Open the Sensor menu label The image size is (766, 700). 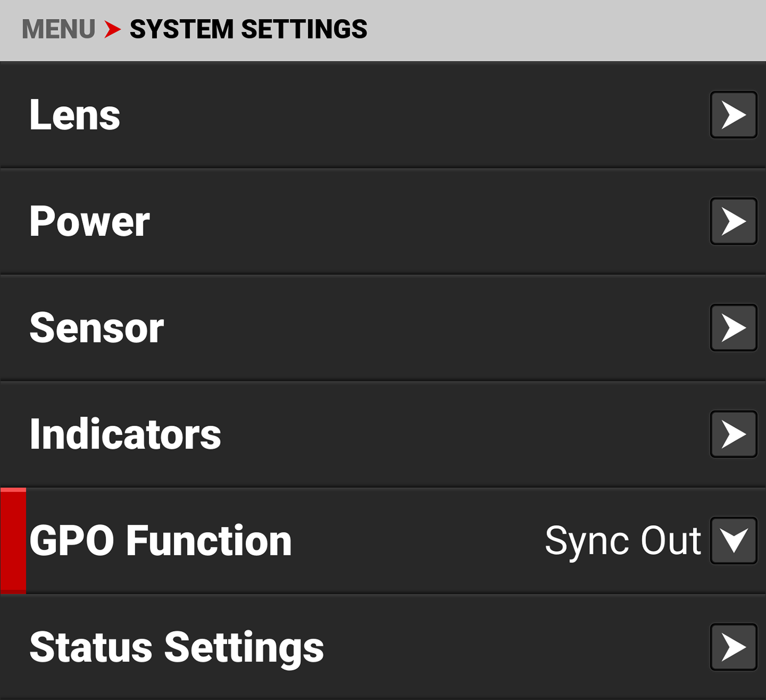97,328
